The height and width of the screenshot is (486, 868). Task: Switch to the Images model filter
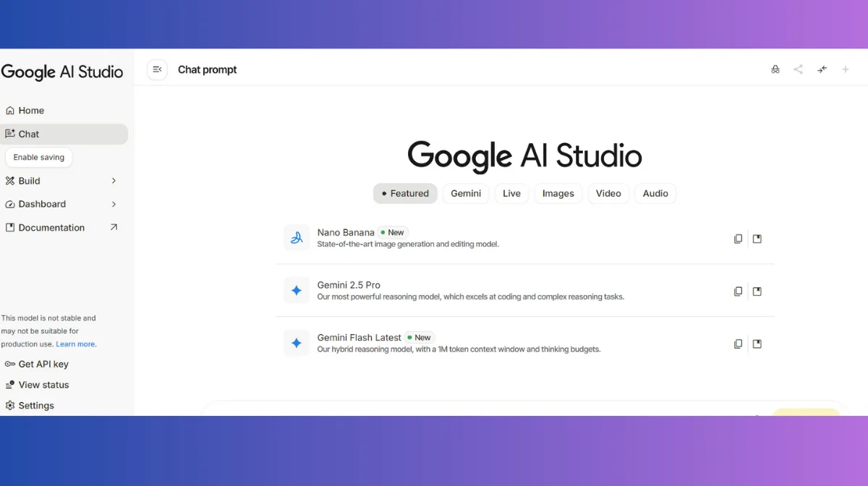pos(558,193)
